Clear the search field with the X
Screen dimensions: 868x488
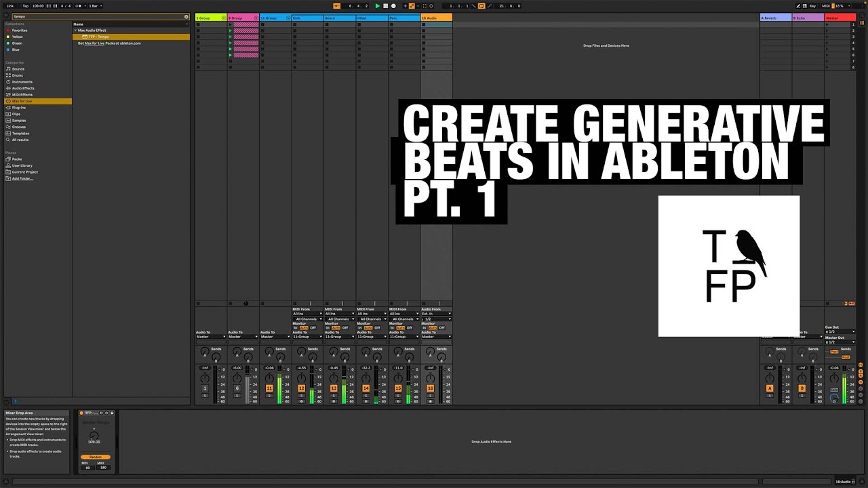point(186,16)
